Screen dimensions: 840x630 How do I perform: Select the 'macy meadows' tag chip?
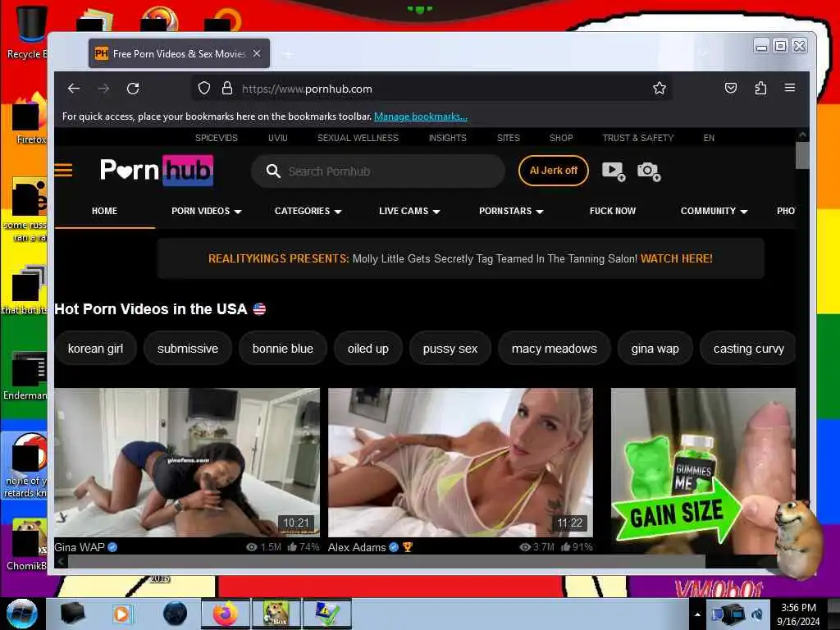click(554, 349)
